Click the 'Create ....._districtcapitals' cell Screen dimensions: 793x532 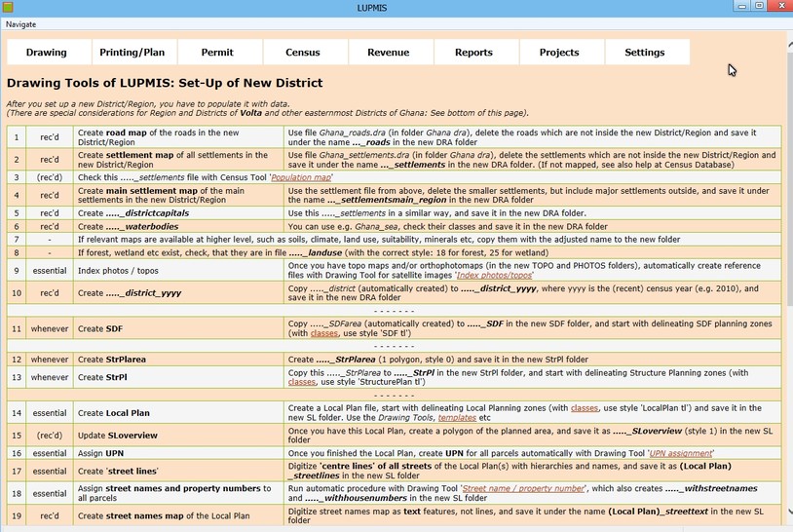[x=178, y=213]
